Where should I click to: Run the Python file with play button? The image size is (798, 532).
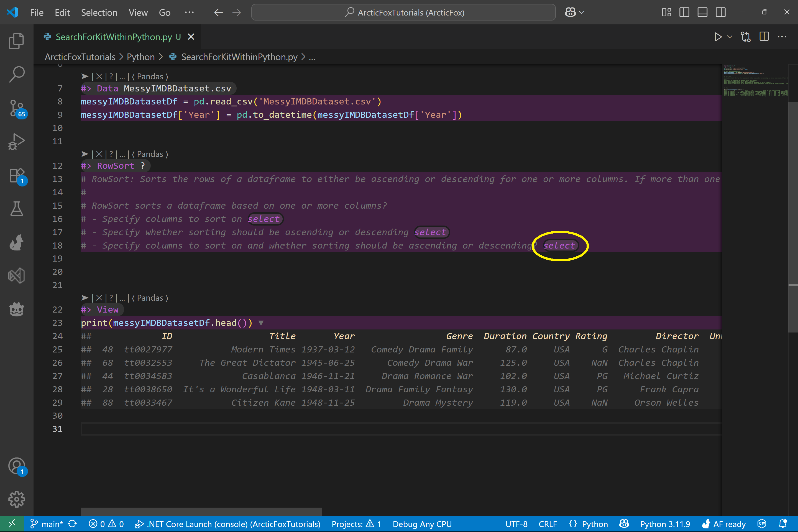(718, 37)
